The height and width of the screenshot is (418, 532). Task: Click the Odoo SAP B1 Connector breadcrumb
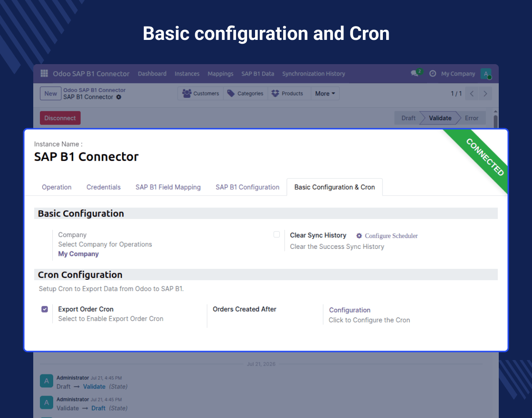pyautogui.click(x=95, y=90)
